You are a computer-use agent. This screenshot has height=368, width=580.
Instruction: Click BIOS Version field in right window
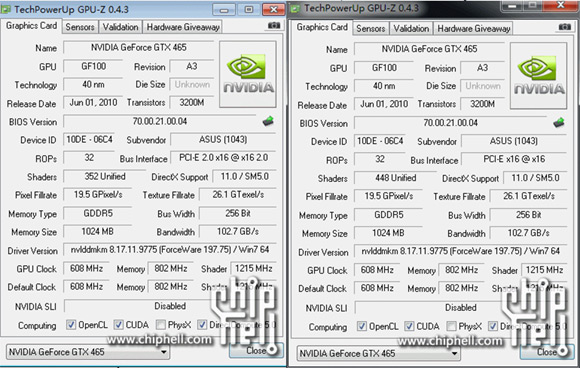pyautogui.click(x=450, y=123)
